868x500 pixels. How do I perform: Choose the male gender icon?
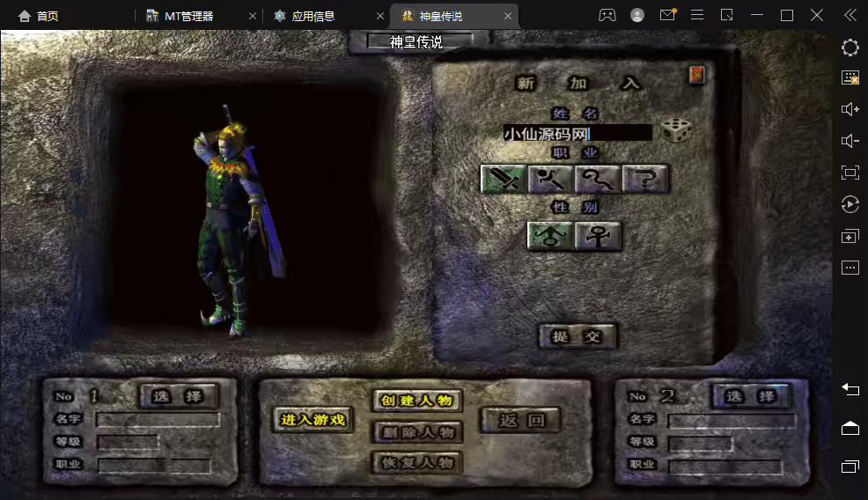tap(550, 236)
